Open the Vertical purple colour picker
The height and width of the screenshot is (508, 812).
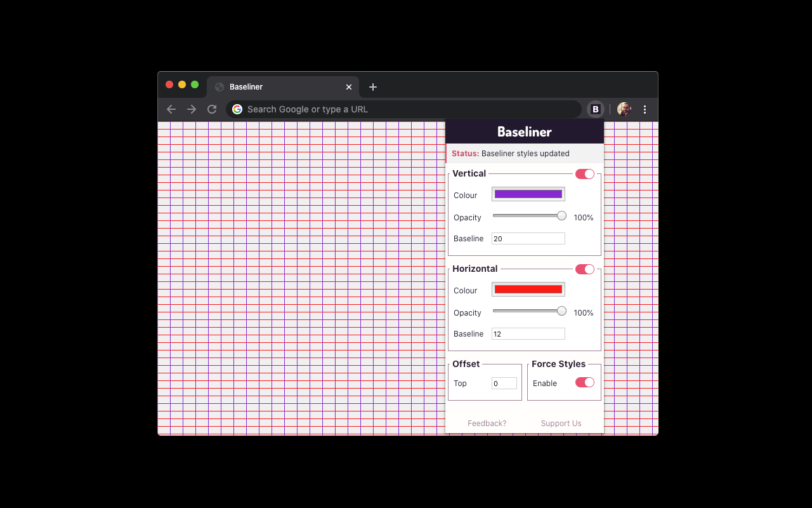coord(528,194)
